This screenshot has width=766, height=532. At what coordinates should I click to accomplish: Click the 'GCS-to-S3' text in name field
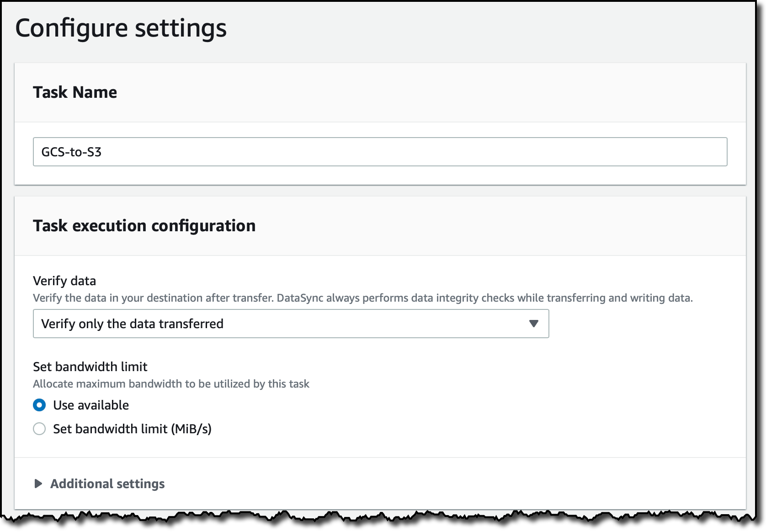71,152
